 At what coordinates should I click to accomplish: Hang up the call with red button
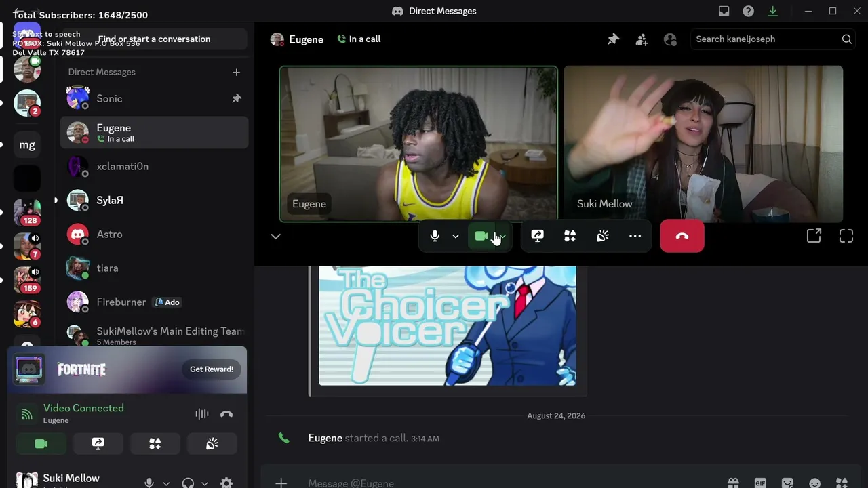click(682, 236)
